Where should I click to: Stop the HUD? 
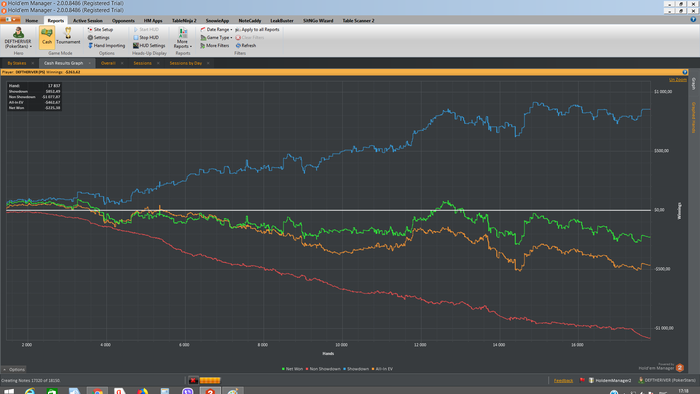pyautogui.click(x=146, y=37)
